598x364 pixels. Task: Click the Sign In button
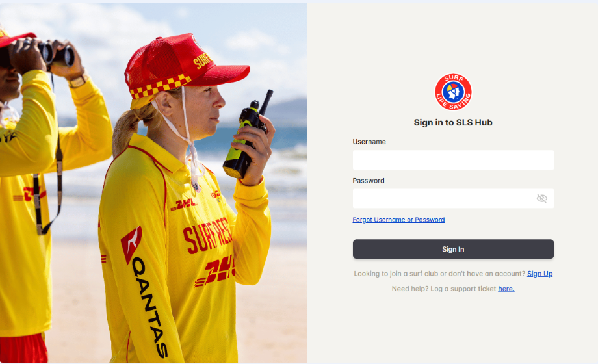(453, 249)
